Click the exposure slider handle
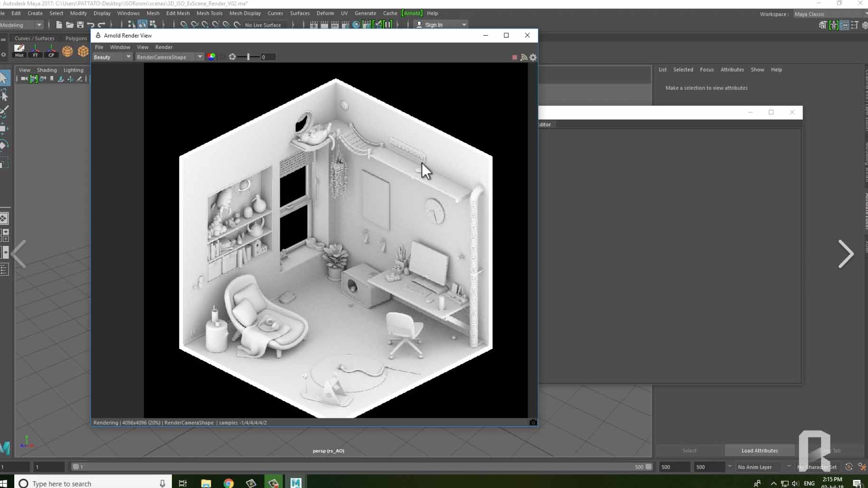Screen dimensions: 868x488 [248, 57]
